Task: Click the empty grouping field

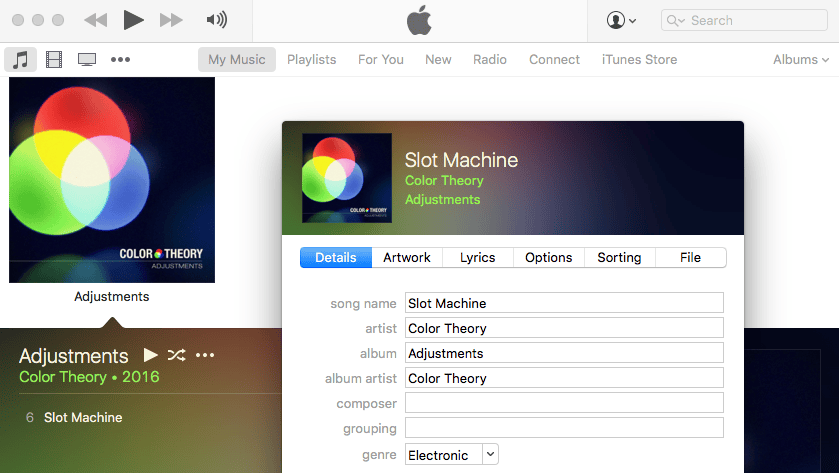Action: coord(564,428)
